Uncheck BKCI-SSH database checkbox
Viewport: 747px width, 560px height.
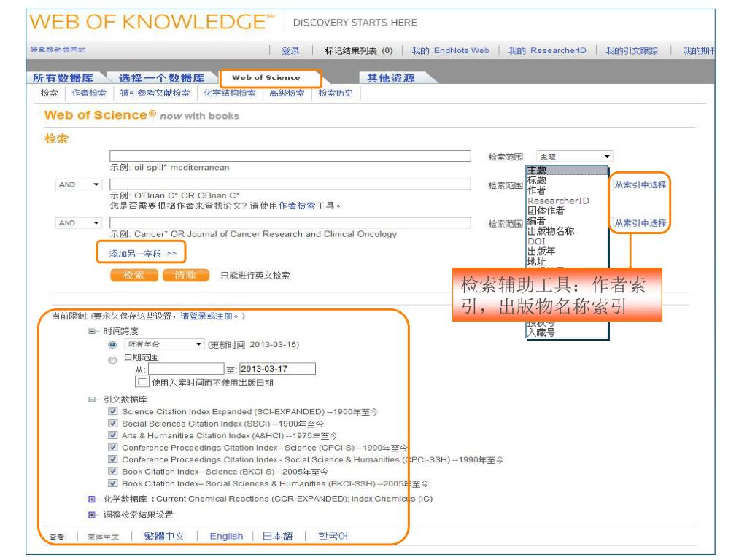[x=113, y=483]
